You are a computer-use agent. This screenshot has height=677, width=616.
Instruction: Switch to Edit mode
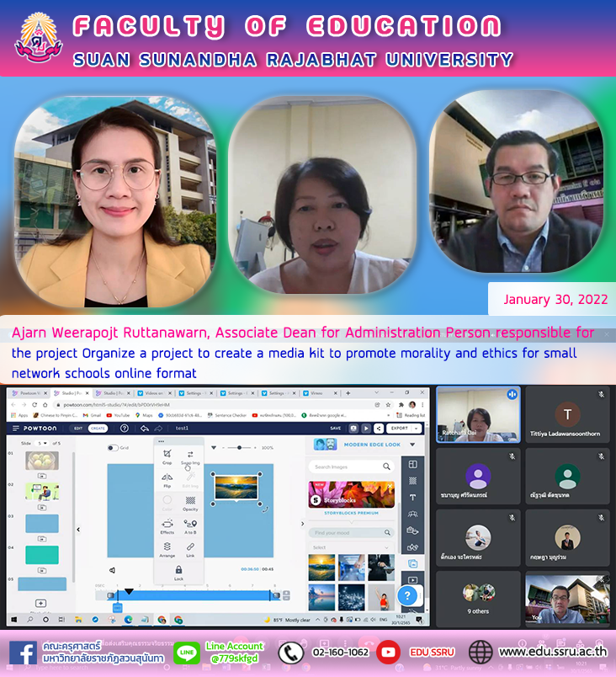[78, 428]
